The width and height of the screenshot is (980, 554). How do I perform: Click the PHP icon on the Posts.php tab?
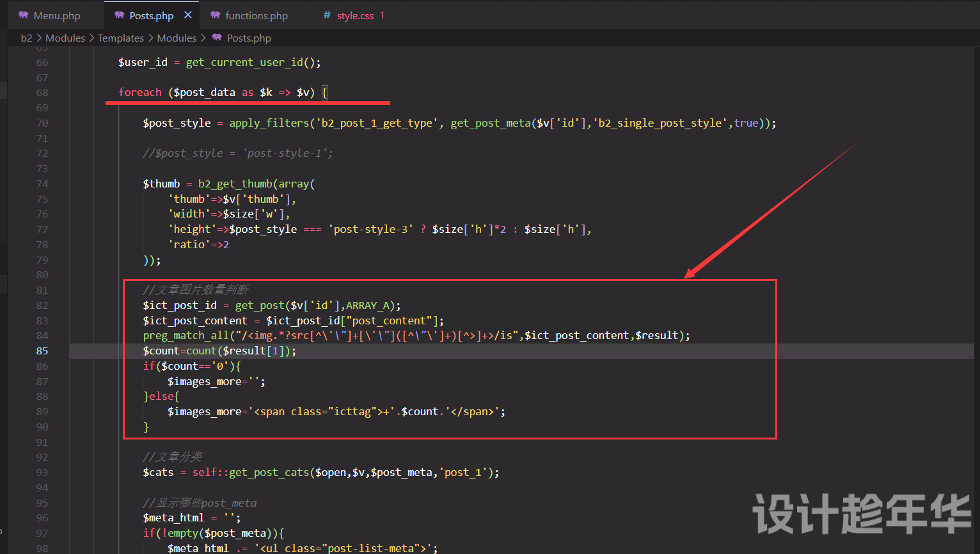(120, 15)
